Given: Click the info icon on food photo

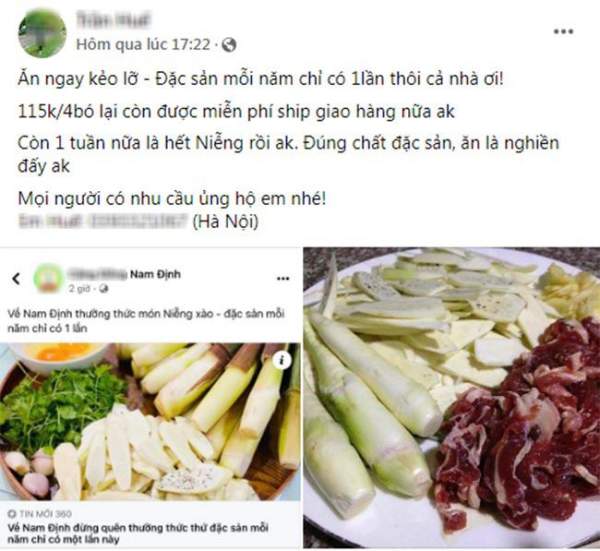Looking at the screenshot, I should click(x=282, y=360).
